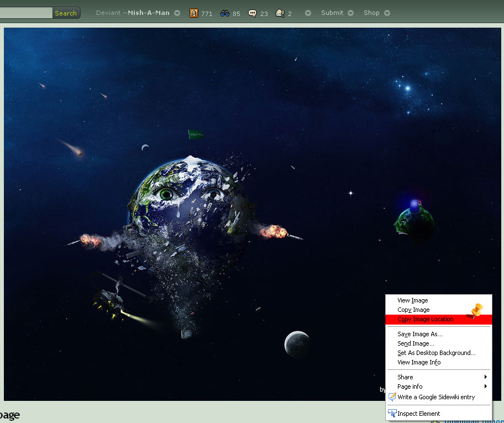Click the Submit link
Image resolution: width=504 pixels, height=423 pixels.
point(332,13)
